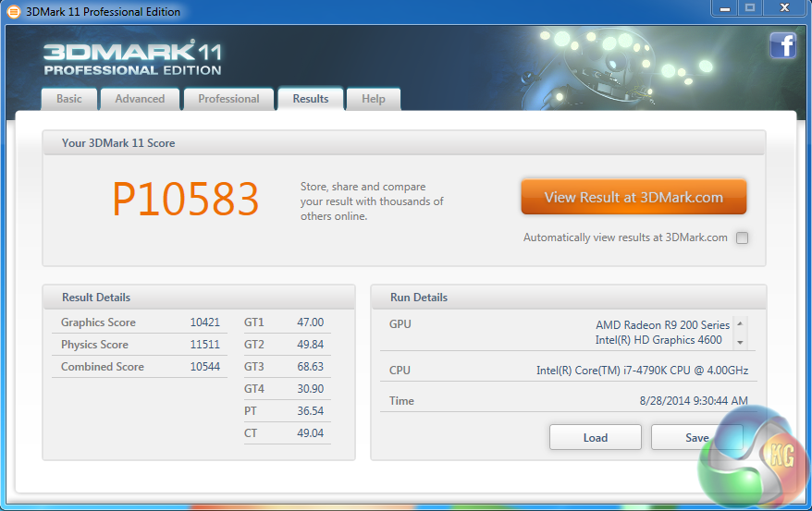Click the Physics Score value 11511
Viewport: 812px width, 511px height.
click(x=205, y=345)
